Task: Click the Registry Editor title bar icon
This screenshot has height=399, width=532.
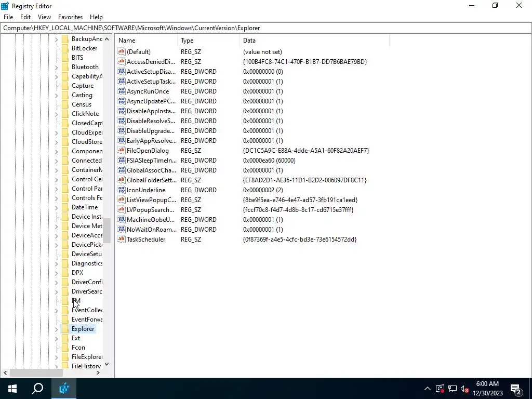Action: click(x=5, y=6)
